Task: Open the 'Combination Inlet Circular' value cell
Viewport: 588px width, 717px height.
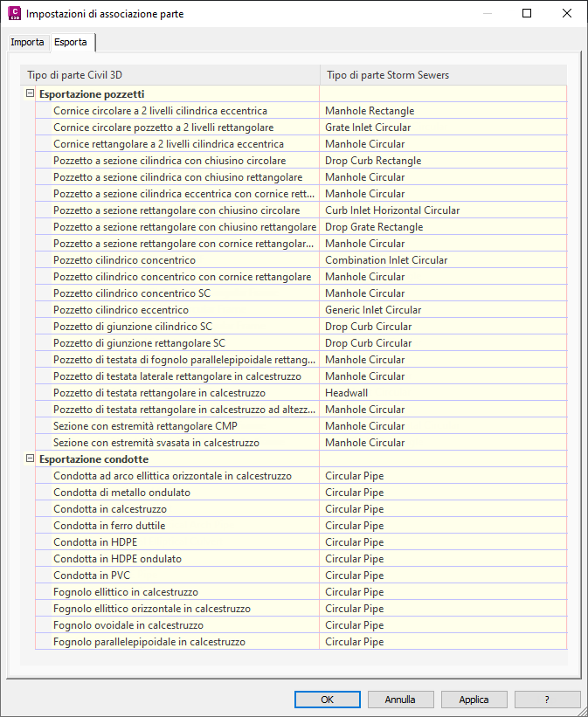Action: [443, 260]
